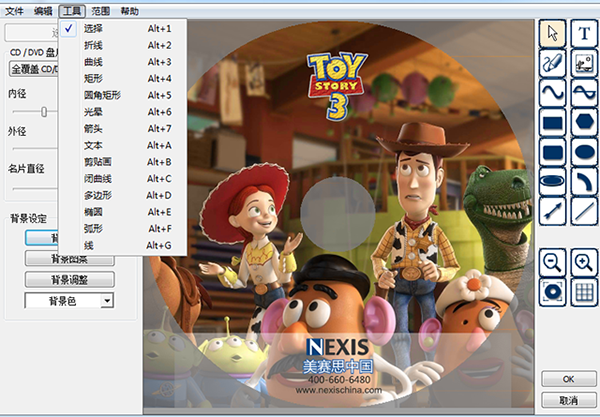Select the Text (T) tool icon
600x417 pixels.
(x=584, y=34)
